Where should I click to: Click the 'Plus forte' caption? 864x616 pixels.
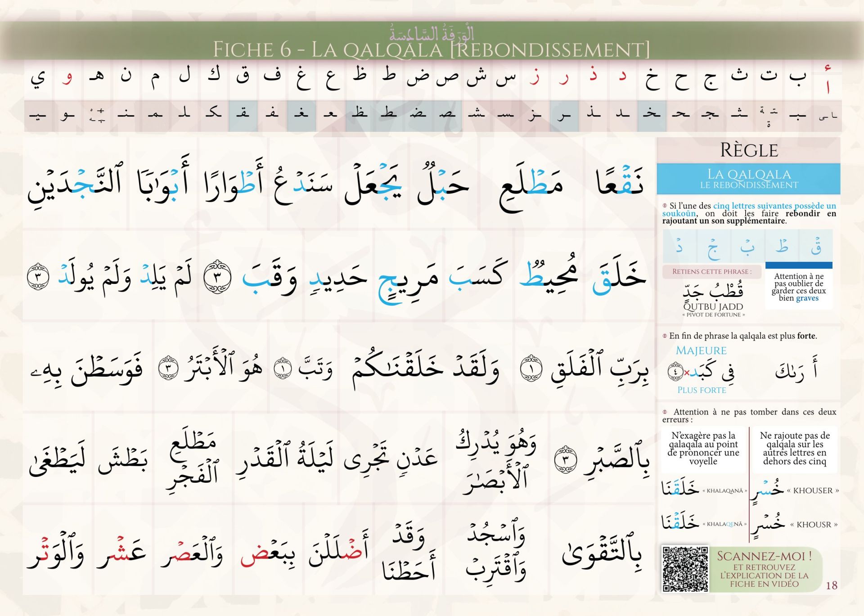(702, 391)
